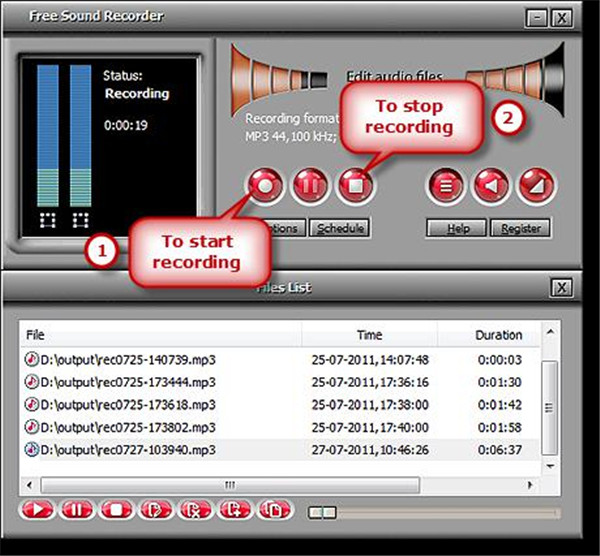The image size is (600, 556).
Task: Click the recording timer 0:00:19
Action: click(x=126, y=125)
